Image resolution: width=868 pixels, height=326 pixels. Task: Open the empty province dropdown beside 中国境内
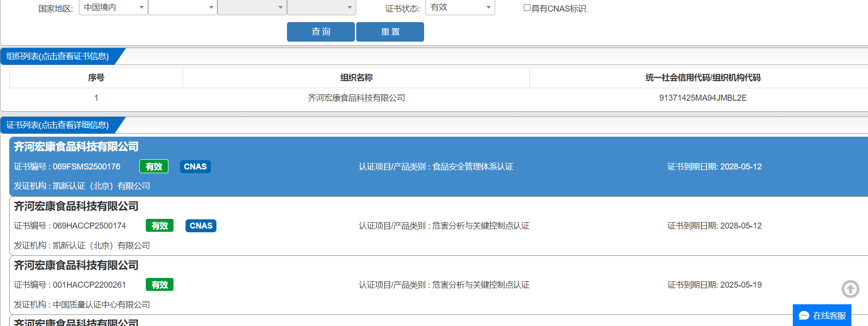(183, 7)
